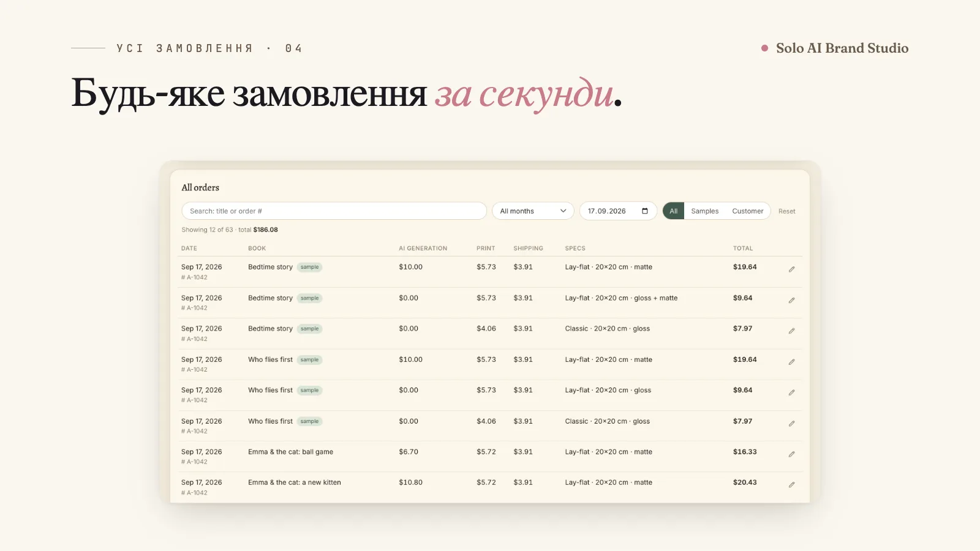Click the SHIPPING column header
This screenshot has width=980, height=551.
click(x=529, y=249)
